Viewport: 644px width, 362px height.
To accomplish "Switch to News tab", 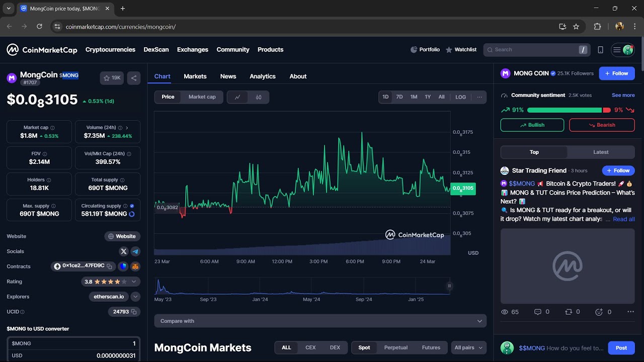I will point(228,76).
